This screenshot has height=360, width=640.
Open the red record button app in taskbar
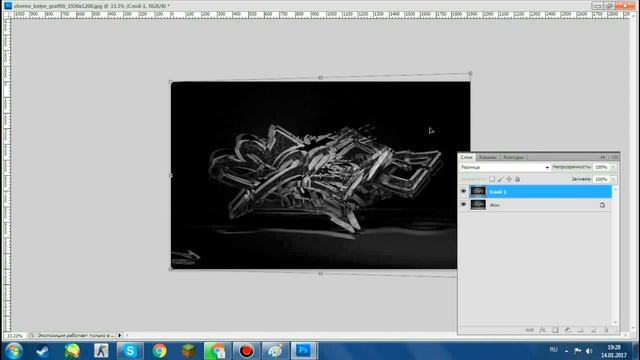[x=246, y=351]
